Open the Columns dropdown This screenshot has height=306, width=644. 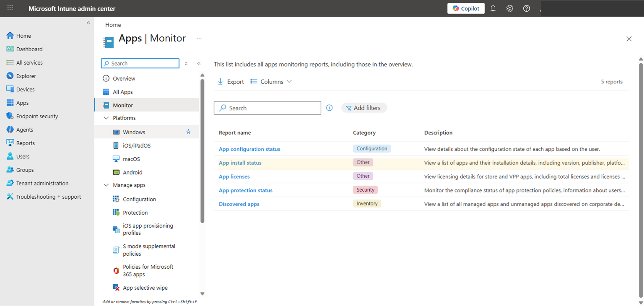point(270,81)
